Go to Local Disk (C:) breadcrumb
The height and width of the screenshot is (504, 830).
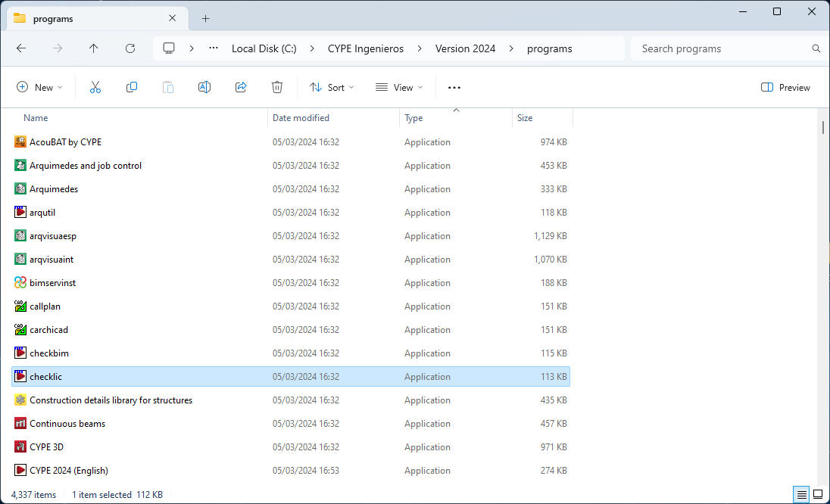264,48
